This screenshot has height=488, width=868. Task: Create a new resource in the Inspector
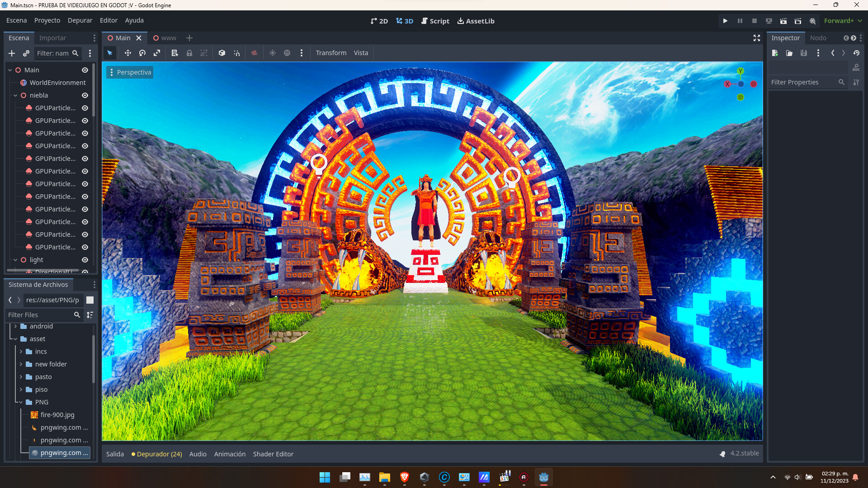tap(775, 53)
